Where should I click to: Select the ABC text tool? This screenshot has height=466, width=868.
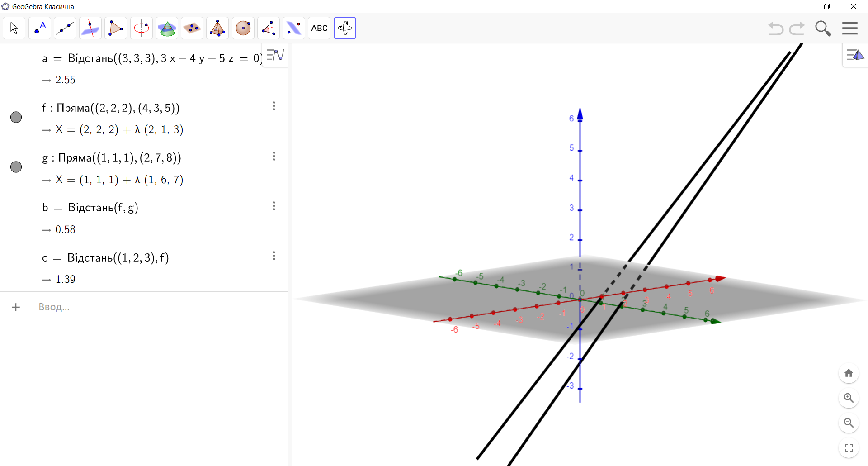point(319,28)
